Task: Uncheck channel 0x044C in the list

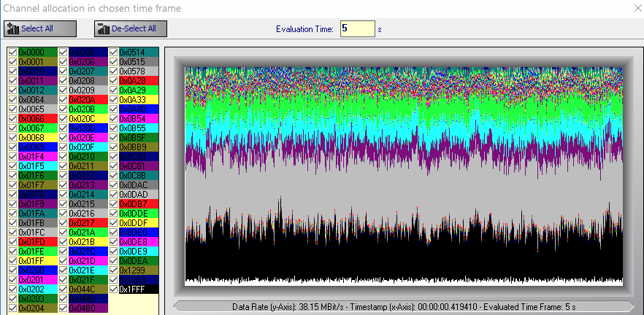Action: [63, 289]
